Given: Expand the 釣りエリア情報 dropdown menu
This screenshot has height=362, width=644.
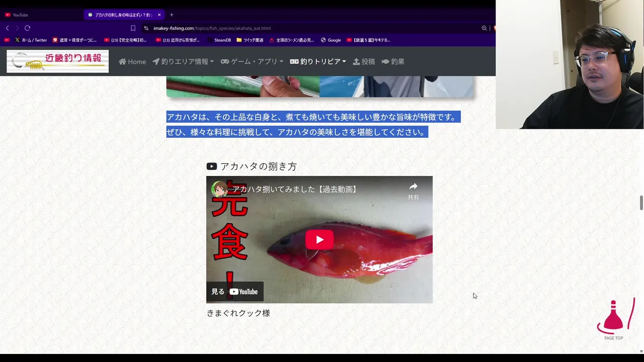Looking at the screenshot, I should coord(183,61).
